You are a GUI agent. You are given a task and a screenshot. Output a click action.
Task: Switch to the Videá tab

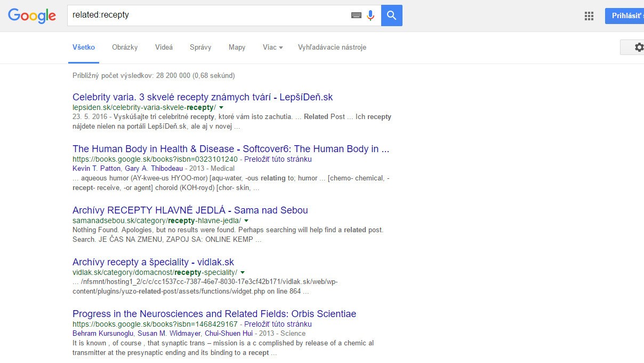(164, 48)
